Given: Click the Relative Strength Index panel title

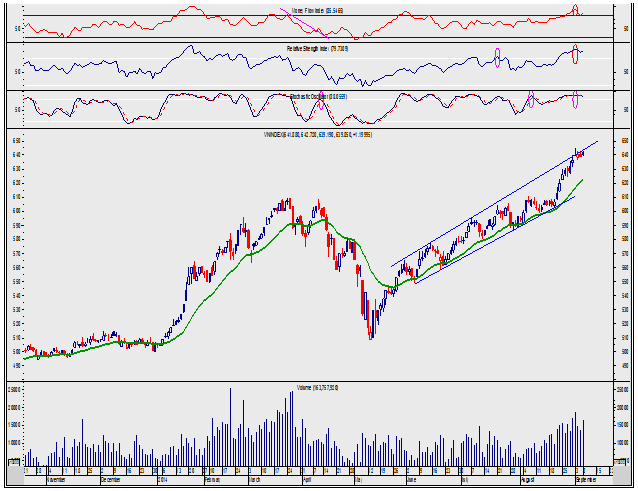Looking at the screenshot, I should pos(316,48).
